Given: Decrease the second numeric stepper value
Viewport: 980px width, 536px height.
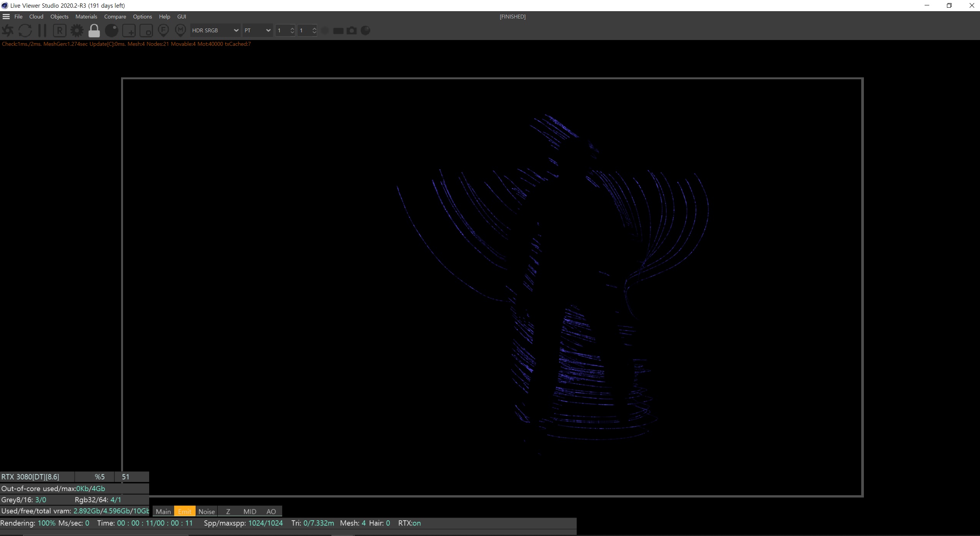Looking at the screenshot, I should 314,33.
